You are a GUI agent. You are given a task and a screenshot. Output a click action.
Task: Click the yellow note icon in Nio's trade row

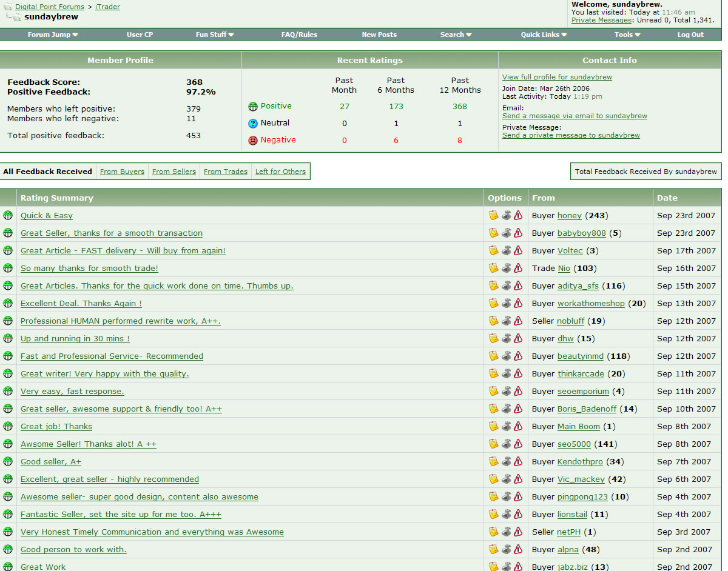click(x=494, y=268)
